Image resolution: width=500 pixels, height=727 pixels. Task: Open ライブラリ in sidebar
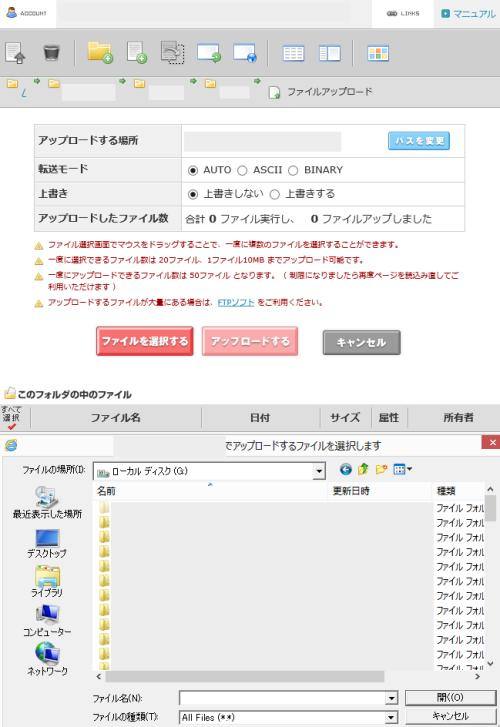tap(47, 581)
